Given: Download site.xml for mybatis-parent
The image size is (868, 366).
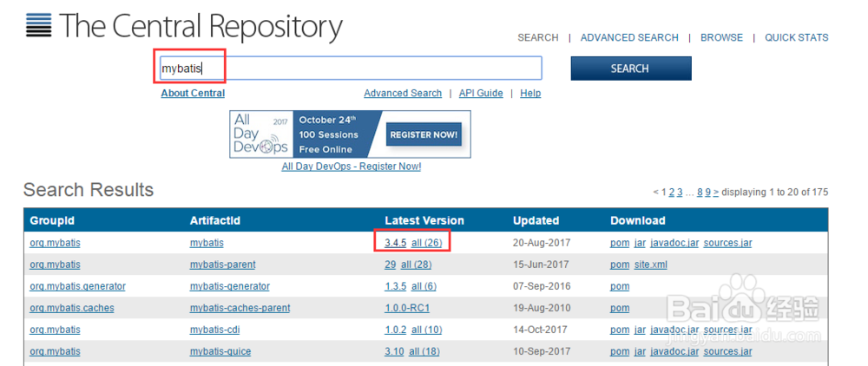Looking at the screenshot, I should tap(650, 265).
